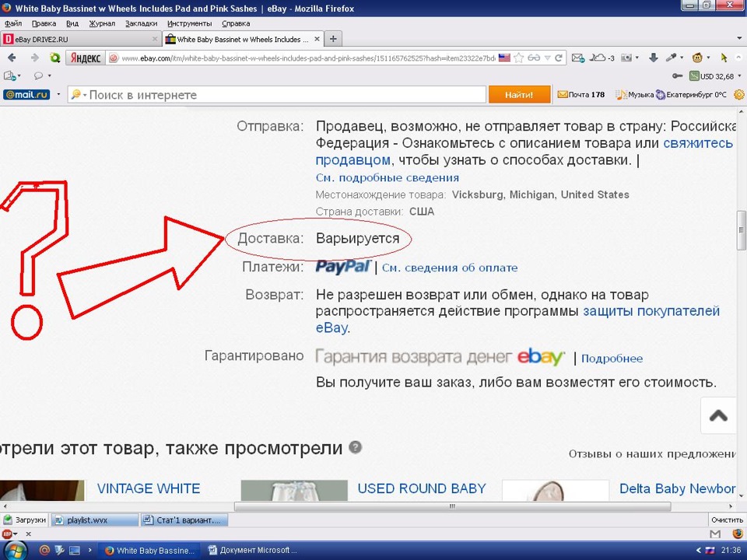The image size is (747, 560).
Task: Open the Файл menu
Action: (13, 23)
